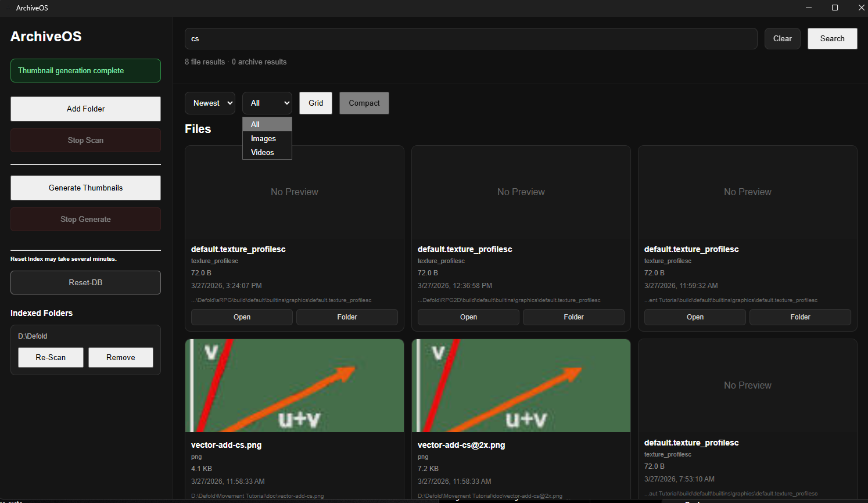Click the Stop Generate button
Image resolution: width=868 pixels, height=503 pixels.
click(x=85, y=219)
